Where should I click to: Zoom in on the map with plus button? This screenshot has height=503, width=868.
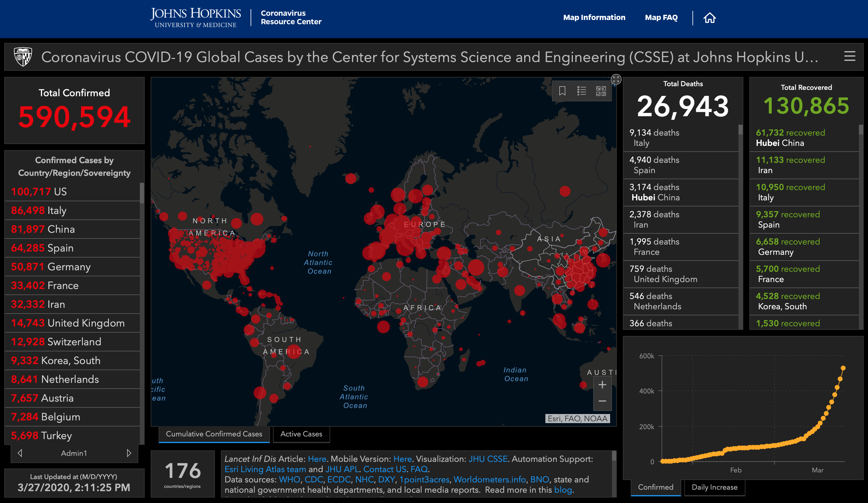(602, 385)
